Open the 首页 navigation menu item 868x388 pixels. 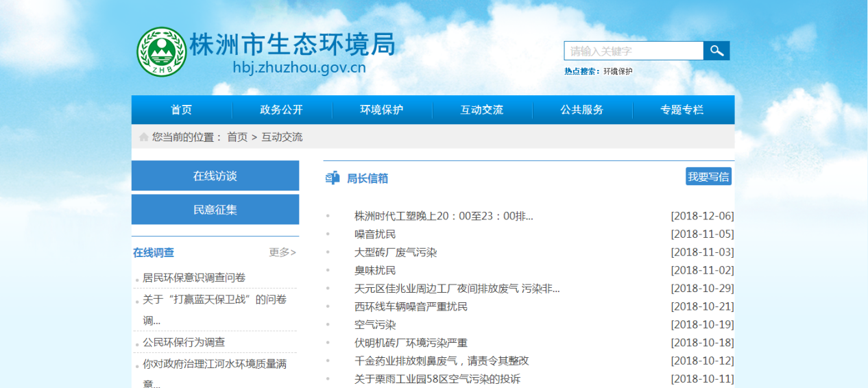(x=181, y=110)
